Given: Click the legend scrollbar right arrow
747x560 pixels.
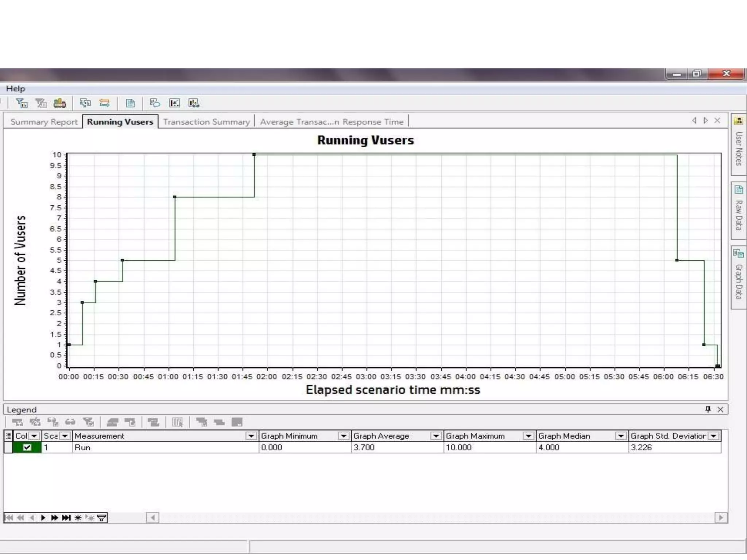Looking at the screenshot, I should (x=721, y=518).
